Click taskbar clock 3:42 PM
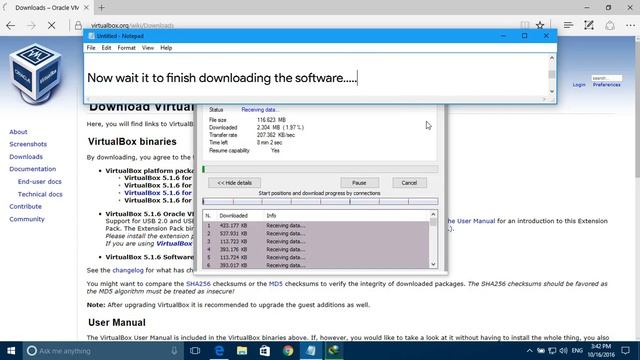Screen dimensions: 640x360 (x=601, y=351)
